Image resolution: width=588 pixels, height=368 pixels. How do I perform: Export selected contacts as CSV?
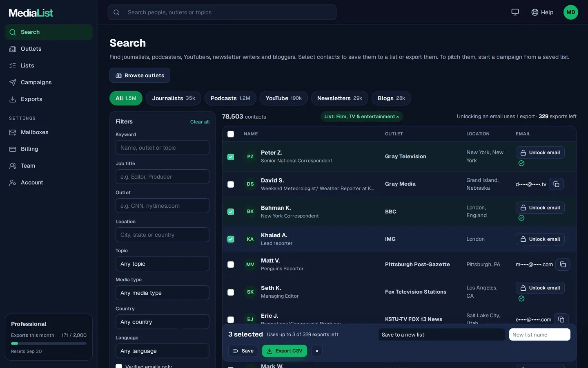pos(285,351)
